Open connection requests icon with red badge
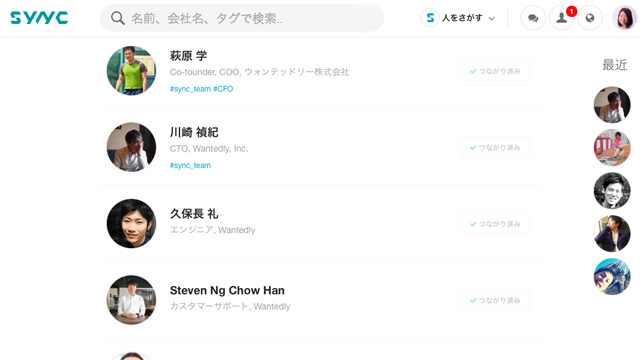 coord(562,18)
